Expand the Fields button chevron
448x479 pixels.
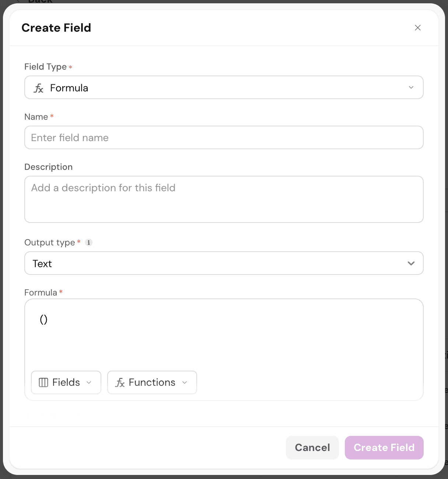(89, 382)
